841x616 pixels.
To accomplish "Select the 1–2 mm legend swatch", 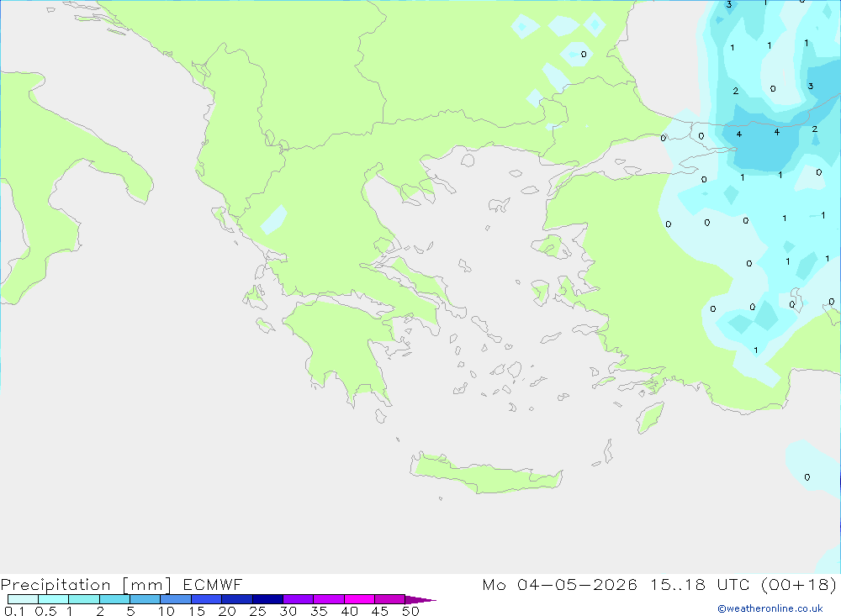I will tap(84, 599).
